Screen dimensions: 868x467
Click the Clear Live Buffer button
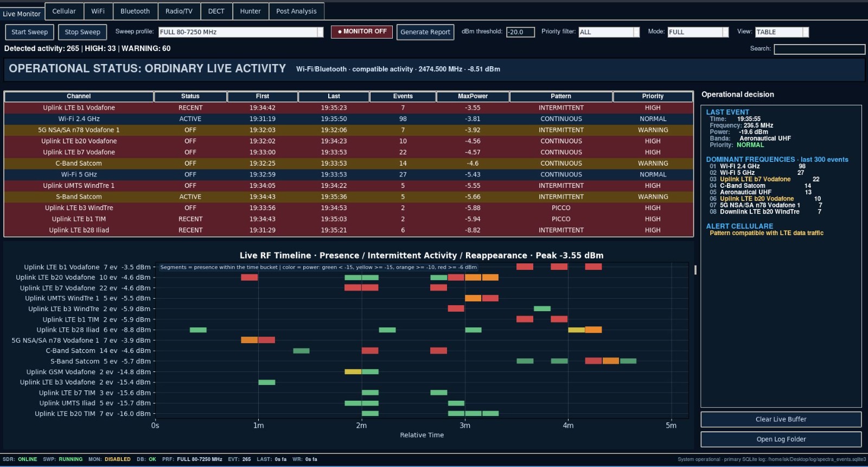coord(781,419)
